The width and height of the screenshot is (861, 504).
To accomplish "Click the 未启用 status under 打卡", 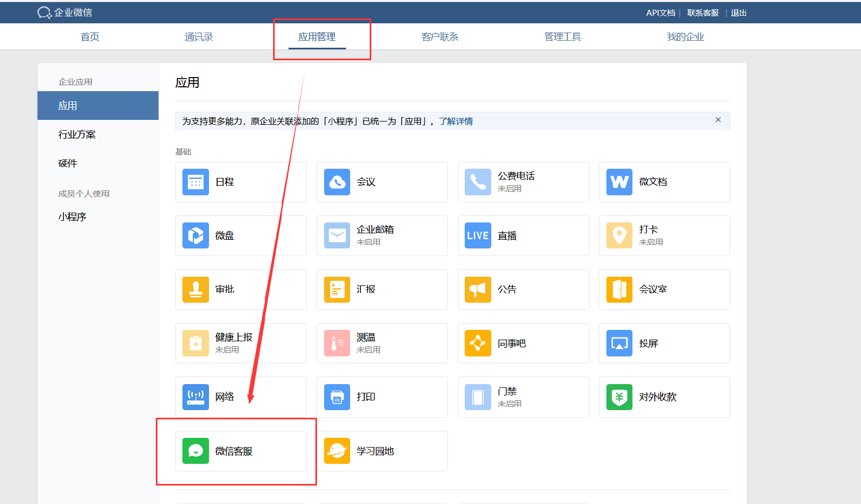I will (x=651, y=242).
